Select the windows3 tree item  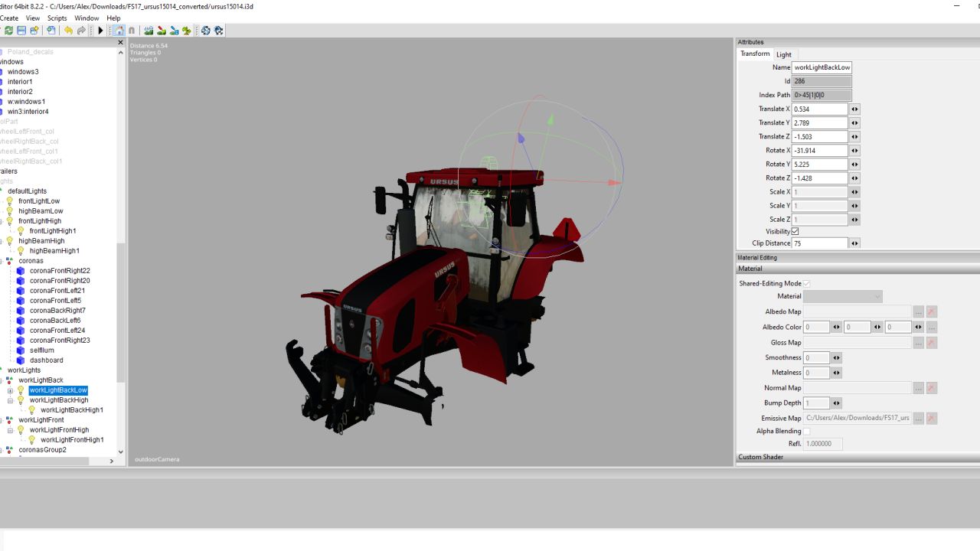coord(23,72)
